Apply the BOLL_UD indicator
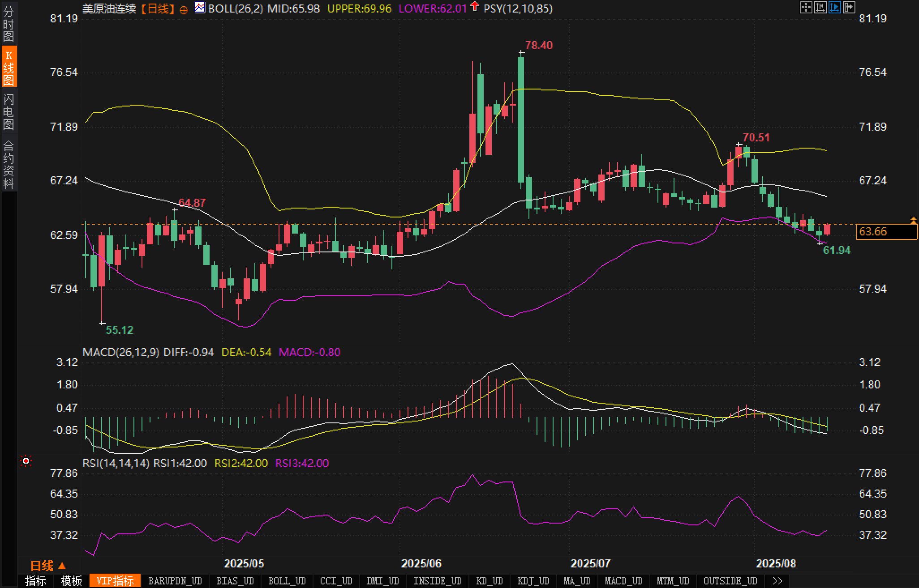 pos(287,581)
